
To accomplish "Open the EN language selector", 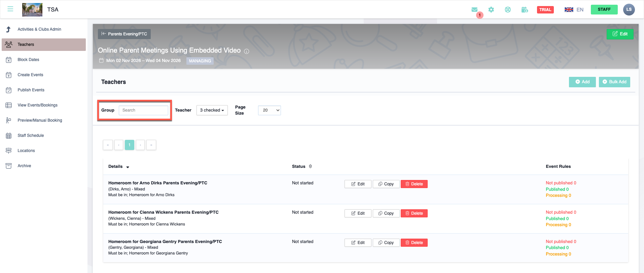I will click(x=574, y=9).
